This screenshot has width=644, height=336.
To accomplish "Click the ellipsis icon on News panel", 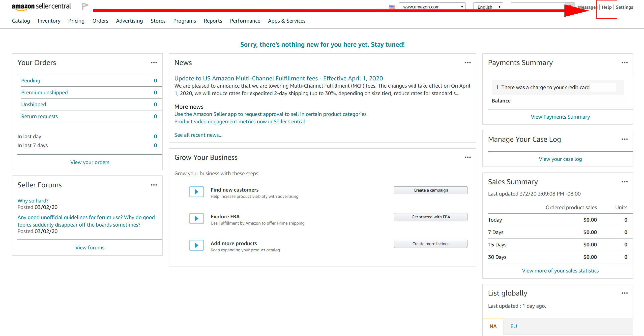I will [x=468, y=63].
